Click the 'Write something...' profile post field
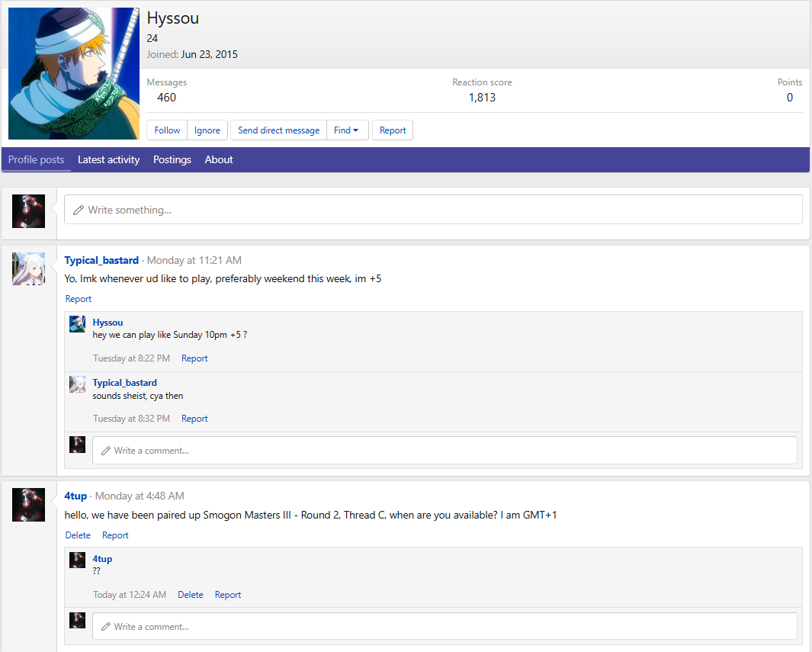Screen dimensions: 812x652 pos(433,210)
